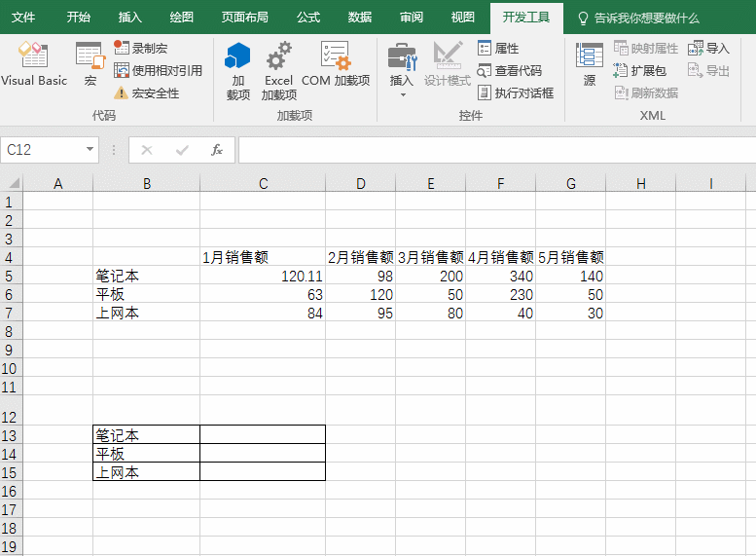Click 映射属性 map properties
756x556 pixels.
coord(646,49)
